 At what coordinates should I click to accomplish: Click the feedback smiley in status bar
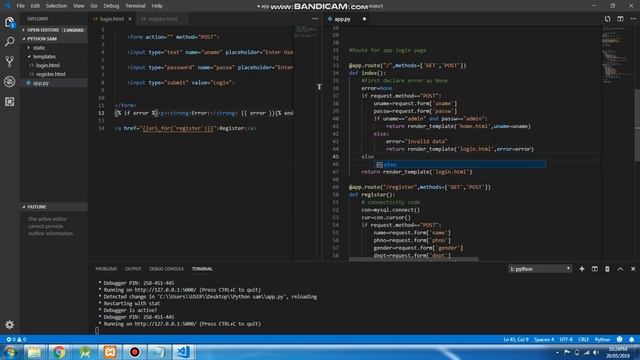620,339
